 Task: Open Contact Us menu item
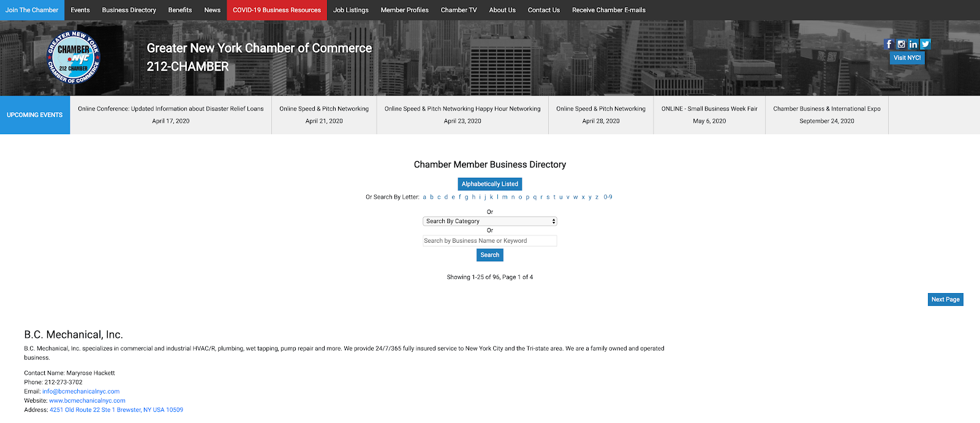click(x=544, y=10)
